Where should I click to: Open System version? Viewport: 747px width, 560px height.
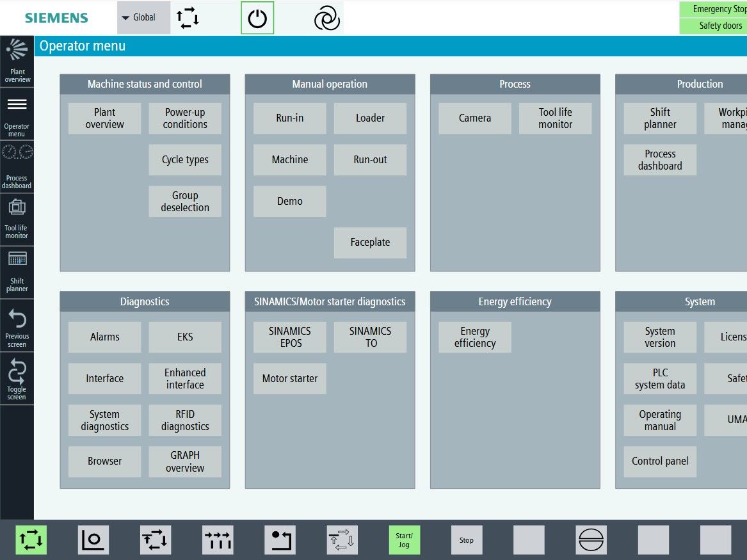tap(661, 337)
